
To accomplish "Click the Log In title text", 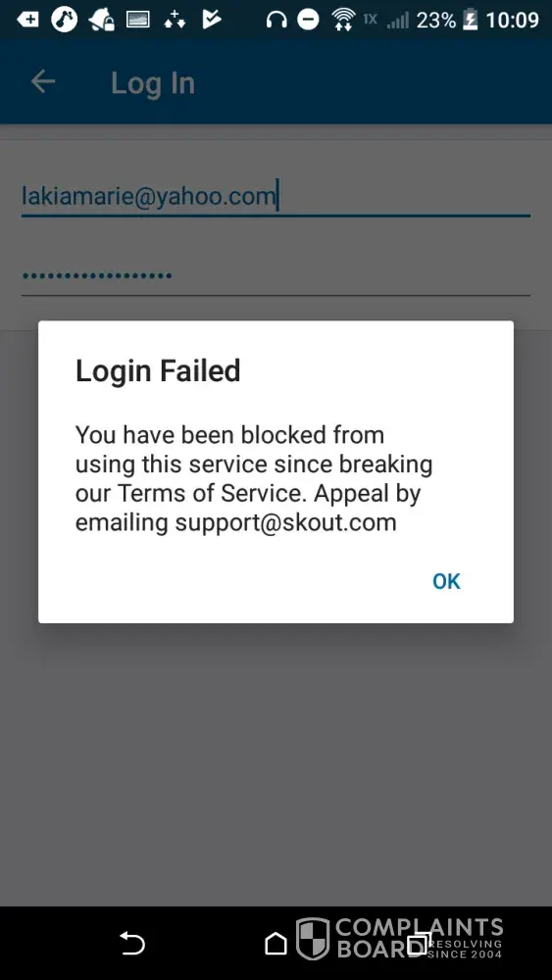I will 153,83.
